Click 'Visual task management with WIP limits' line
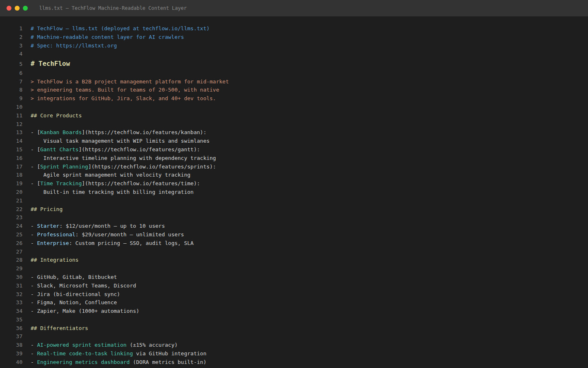 click(x=127, y=141)
